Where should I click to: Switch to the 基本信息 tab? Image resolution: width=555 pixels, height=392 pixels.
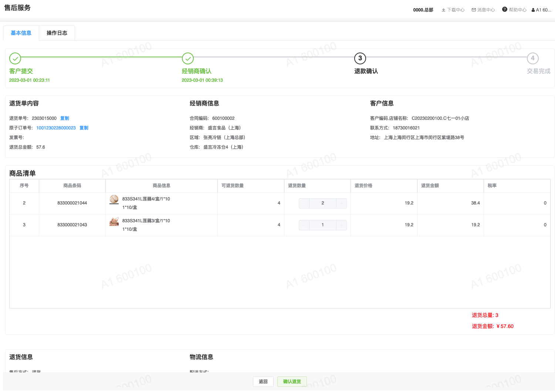[21, 33]
